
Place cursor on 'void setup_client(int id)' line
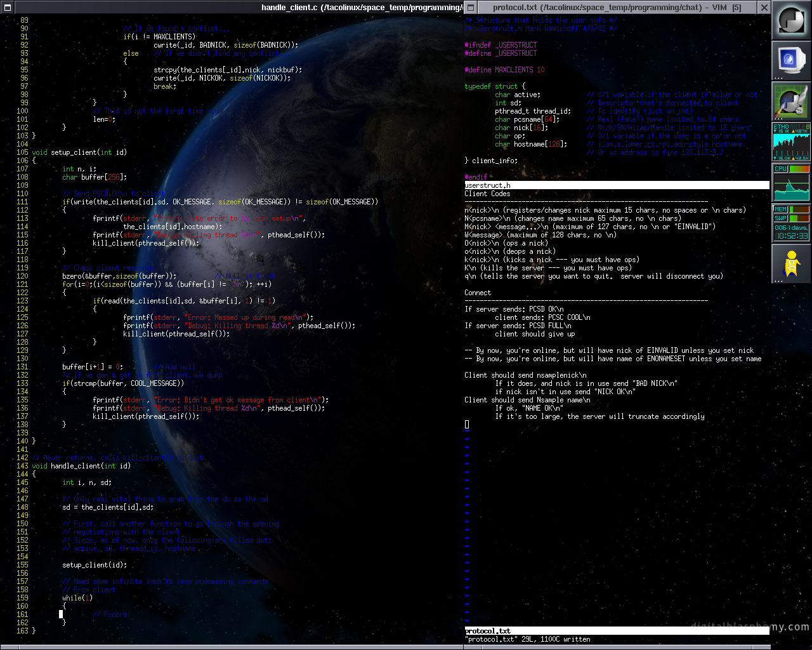79,152
